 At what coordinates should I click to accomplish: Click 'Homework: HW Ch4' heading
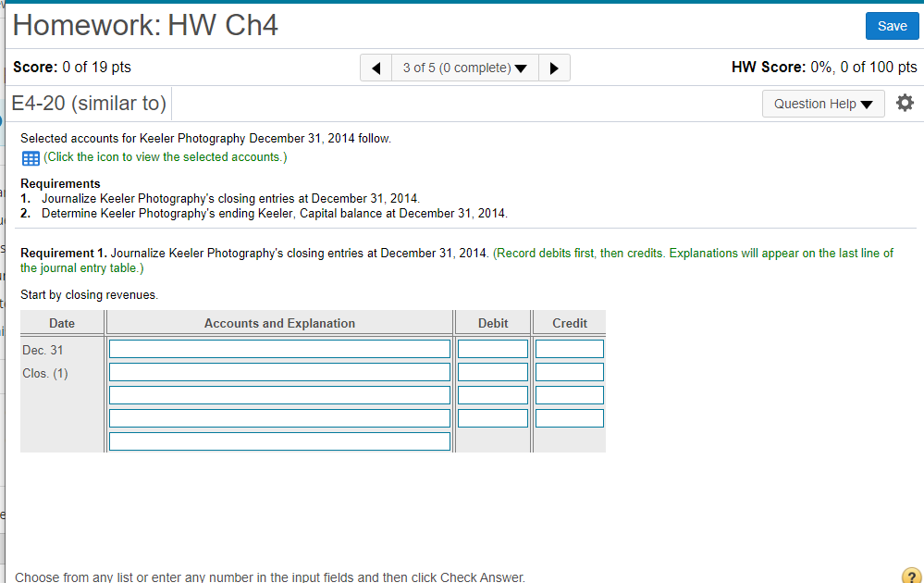coord(145,25)
